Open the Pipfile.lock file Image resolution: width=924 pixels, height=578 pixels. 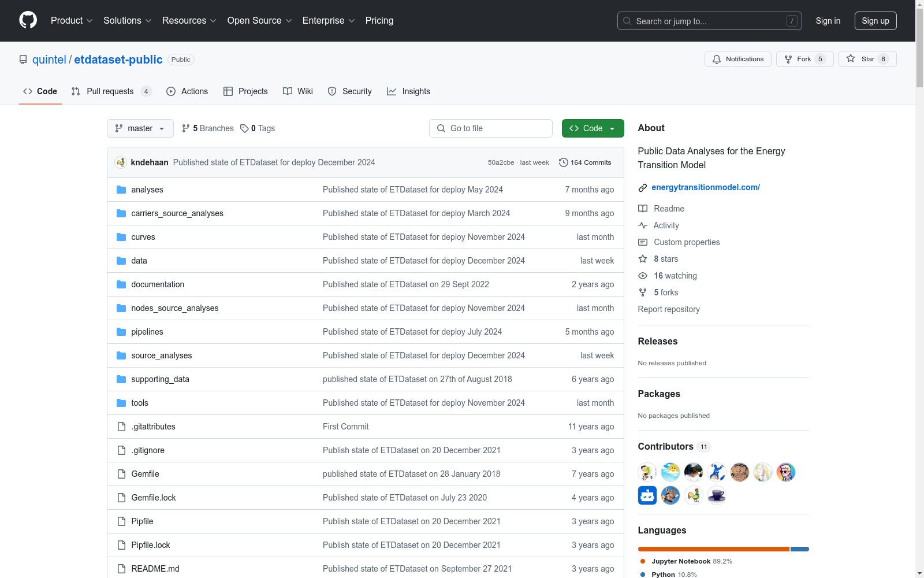[151, 545]
